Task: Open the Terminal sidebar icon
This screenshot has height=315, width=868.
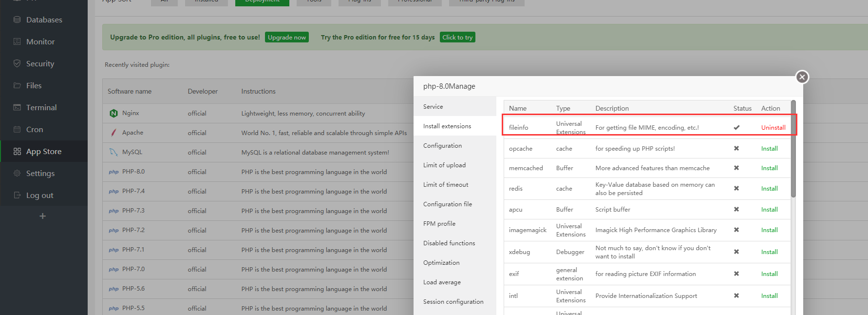Action: pyautogui.click(x=17, y=108)
